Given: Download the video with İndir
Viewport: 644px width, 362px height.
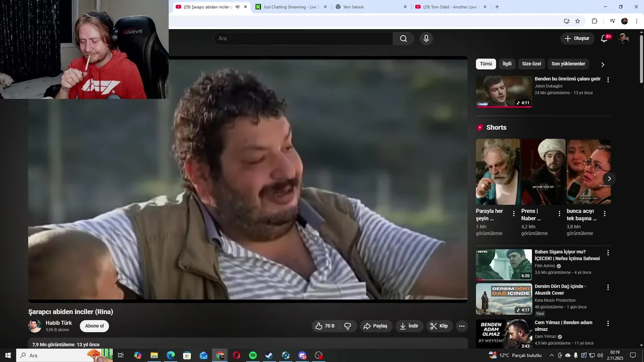Looking at the screenshot, I should pos(409,326).
